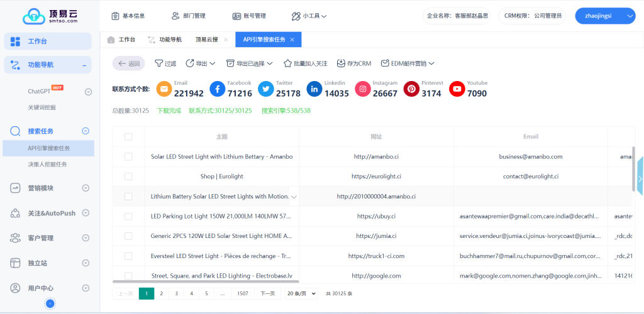This screenshot has width=644, height=314.
Task: Click the Linkedin contact icon
Action: (x=314, y=89)
